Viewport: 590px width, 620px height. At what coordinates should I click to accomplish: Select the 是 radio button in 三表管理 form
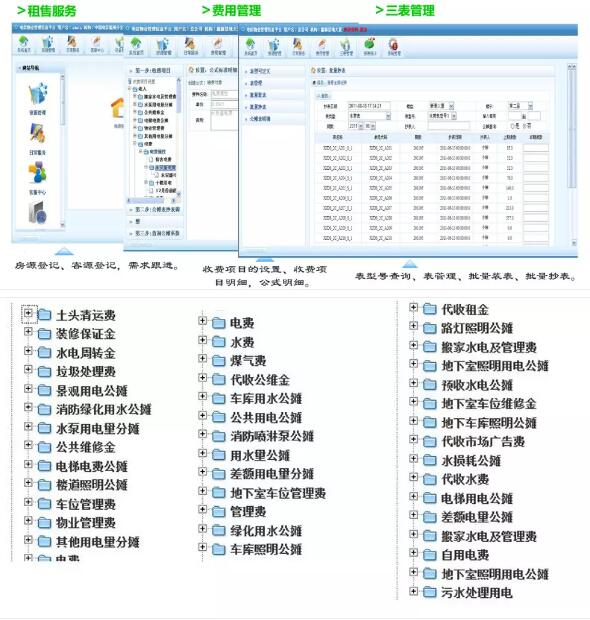(x=512, y=126)
